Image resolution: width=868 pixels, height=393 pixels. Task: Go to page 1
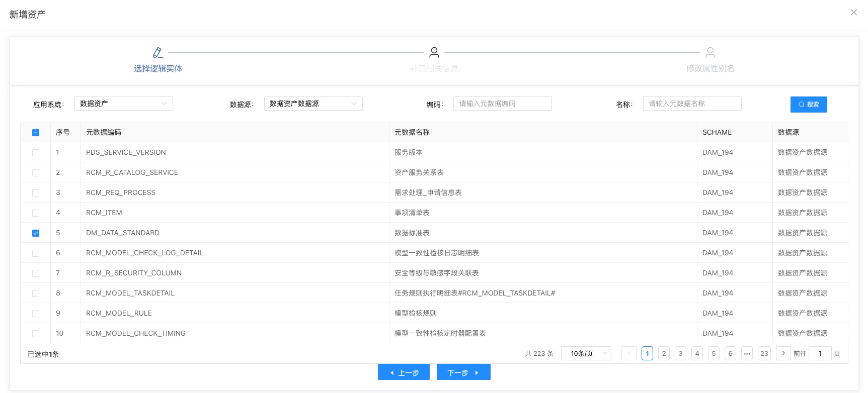(648, 353)
